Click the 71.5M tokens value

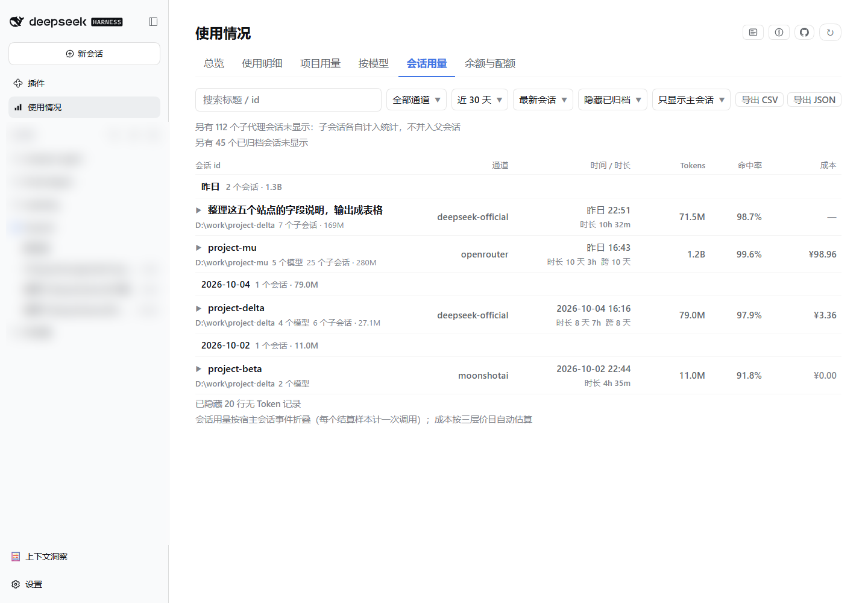tap(692, 217)
